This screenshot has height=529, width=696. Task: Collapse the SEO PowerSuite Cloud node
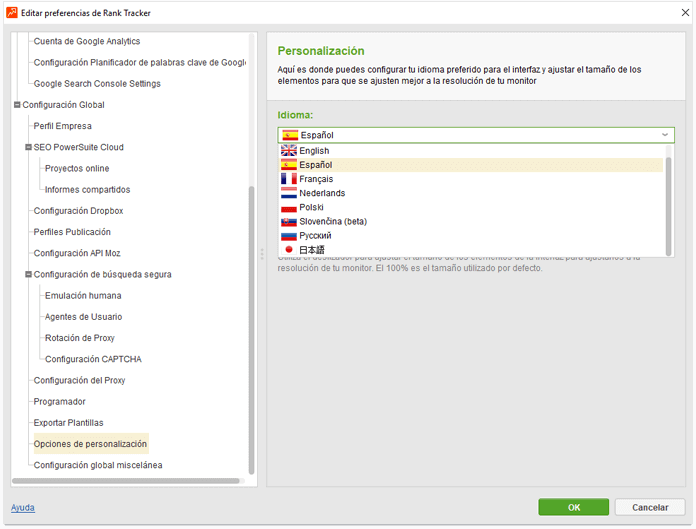pyautogui.click(x=28, y=147)
